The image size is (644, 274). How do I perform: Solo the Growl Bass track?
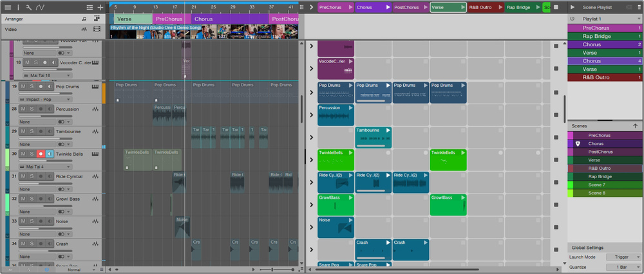pos(32,199)
